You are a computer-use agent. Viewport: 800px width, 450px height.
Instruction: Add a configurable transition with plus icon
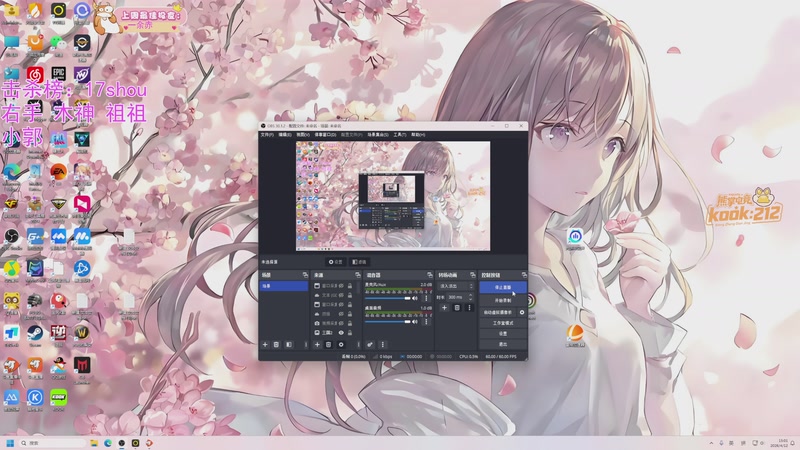point(444,308)
